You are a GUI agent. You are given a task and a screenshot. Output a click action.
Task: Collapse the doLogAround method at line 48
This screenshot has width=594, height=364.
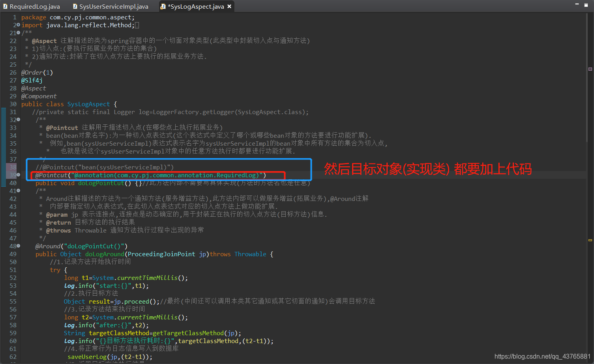18,246
